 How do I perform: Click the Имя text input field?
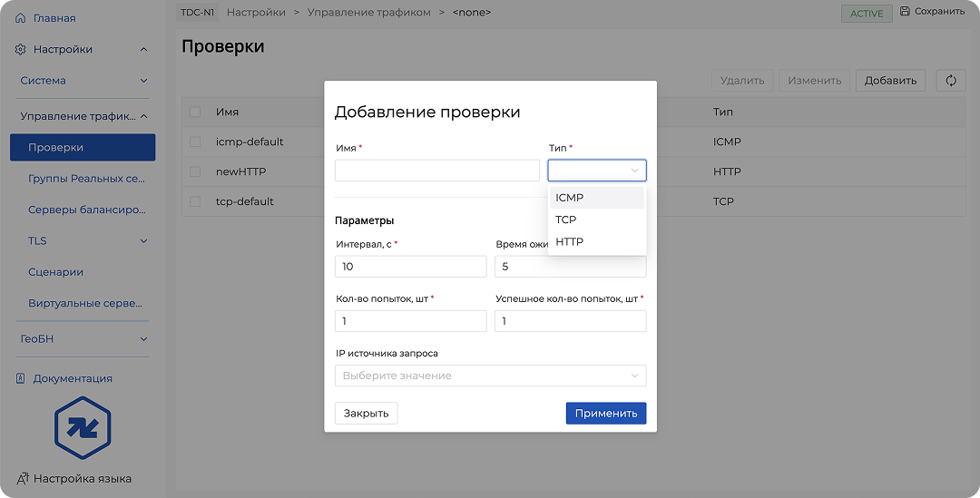[436, 171]
